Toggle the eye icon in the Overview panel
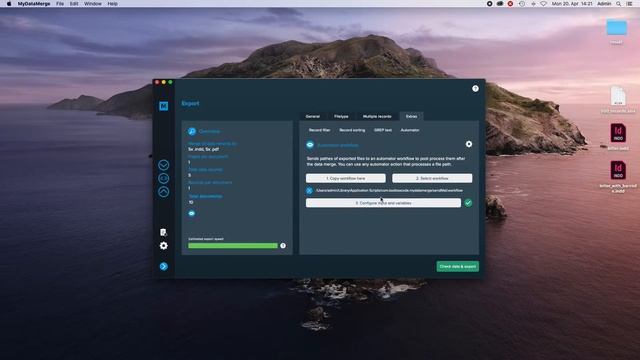 tap(191, 213)
